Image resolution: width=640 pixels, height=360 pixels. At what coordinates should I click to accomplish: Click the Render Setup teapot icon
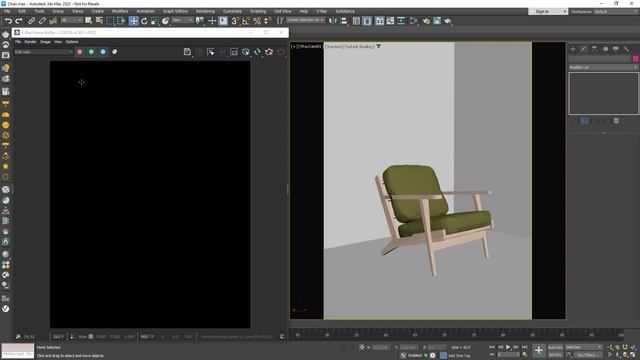pos(426,21)
